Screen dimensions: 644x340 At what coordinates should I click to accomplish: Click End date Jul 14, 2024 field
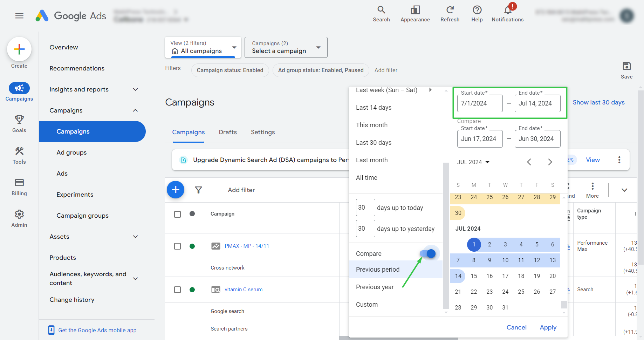click(x=537, y=103)
